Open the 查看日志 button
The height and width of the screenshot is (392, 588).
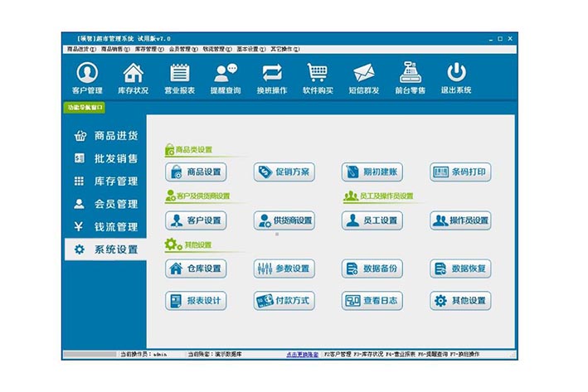click(x=372, y=301)
